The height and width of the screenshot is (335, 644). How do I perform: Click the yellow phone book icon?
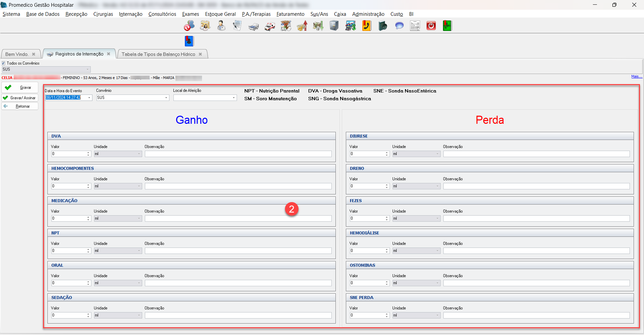coord(367,26)
